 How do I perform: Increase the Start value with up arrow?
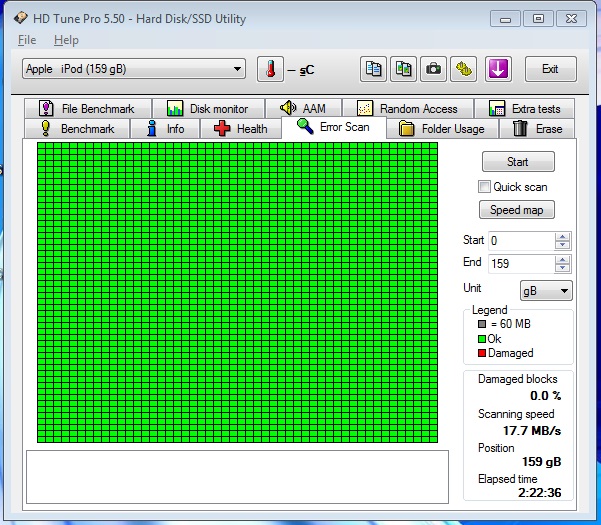(563, 237)
